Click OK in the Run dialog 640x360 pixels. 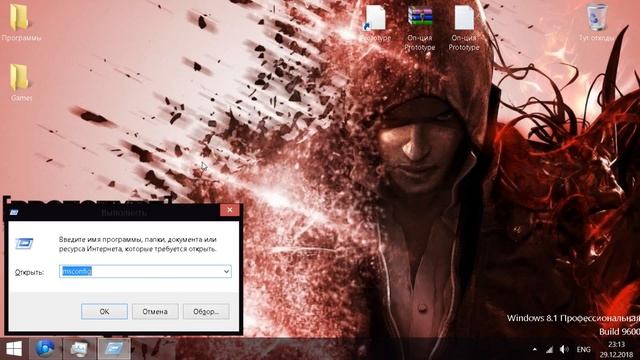tap(104, 311)
